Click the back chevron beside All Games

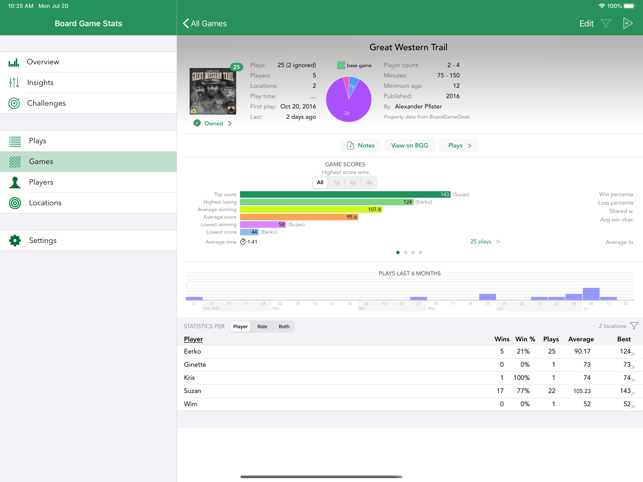[186, 23]
